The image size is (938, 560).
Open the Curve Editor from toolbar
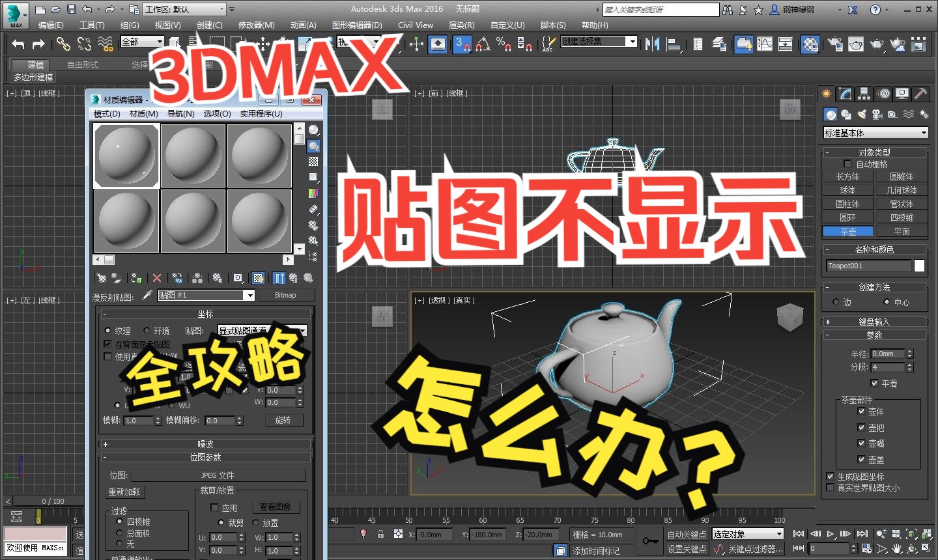pos(765,44)
